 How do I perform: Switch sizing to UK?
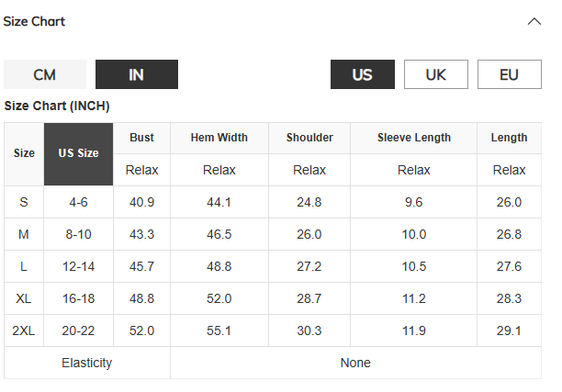[x=435, y=74]
